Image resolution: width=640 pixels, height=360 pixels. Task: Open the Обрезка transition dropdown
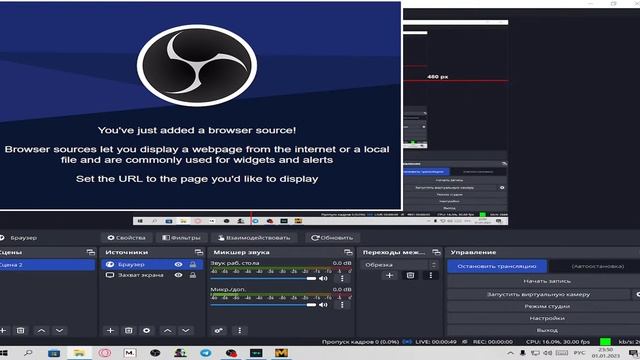click(x=399, y=265)
